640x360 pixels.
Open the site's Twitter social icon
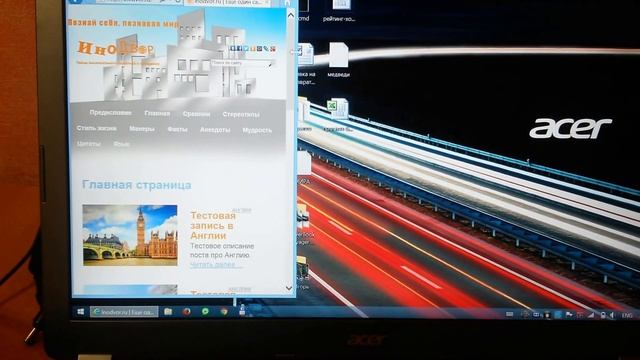(x=246, y=49)
